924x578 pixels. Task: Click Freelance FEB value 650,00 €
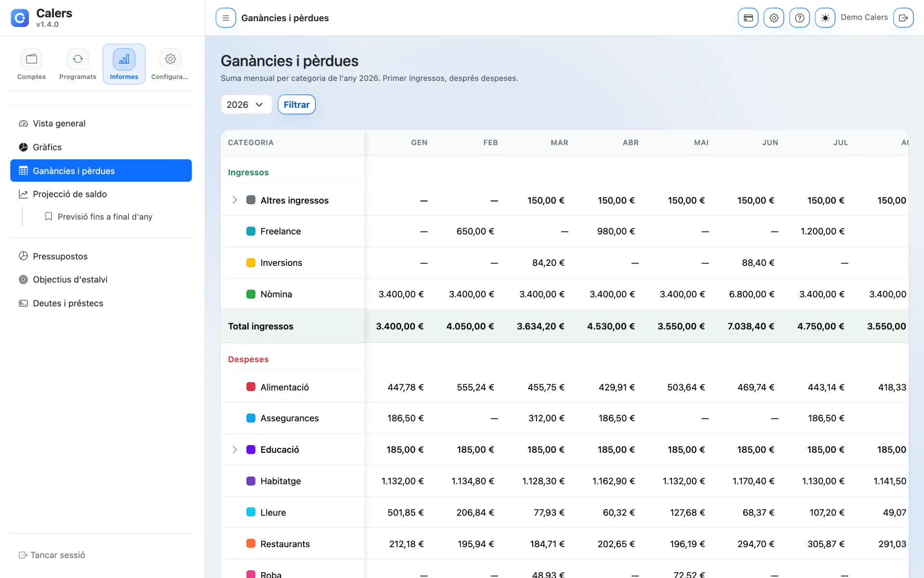(x=475, y=231)
